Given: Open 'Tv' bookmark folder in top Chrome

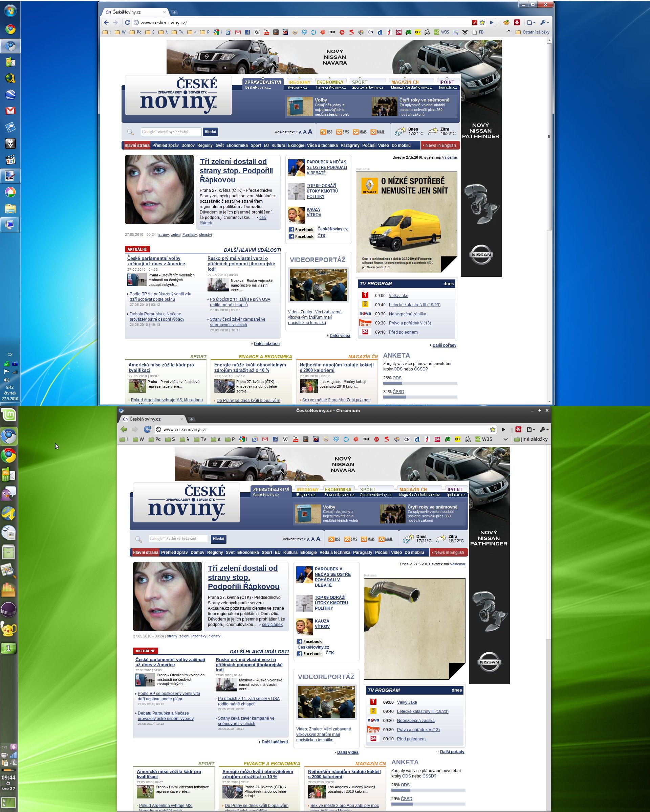Looking at the screenshot, I should coord(177,32).
